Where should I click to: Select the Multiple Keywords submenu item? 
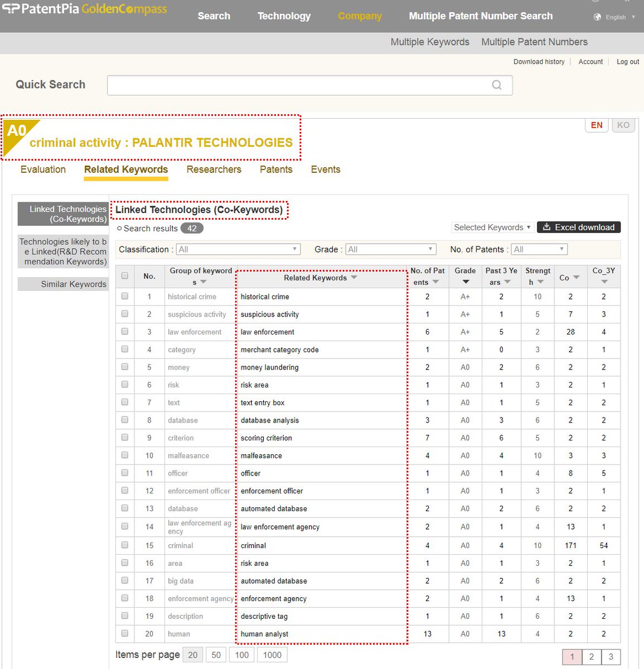430,42
